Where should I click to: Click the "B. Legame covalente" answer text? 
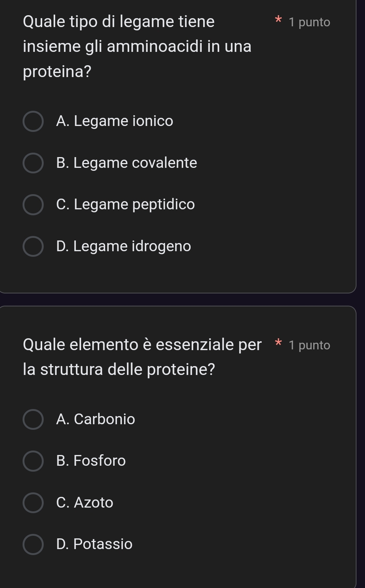click(127, 163)
